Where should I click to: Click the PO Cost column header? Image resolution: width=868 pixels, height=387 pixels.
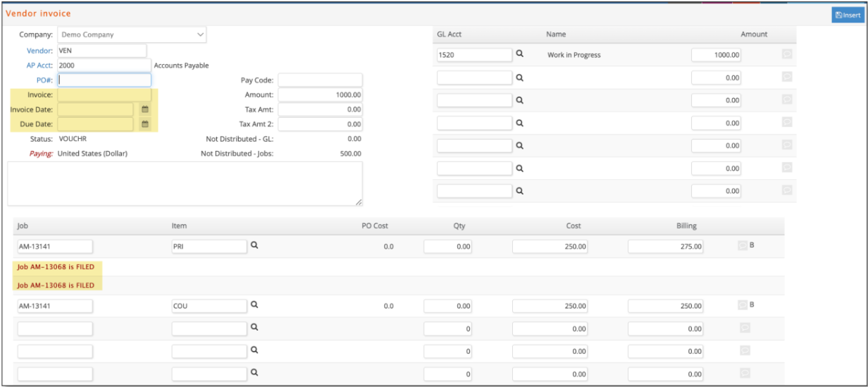375,226
